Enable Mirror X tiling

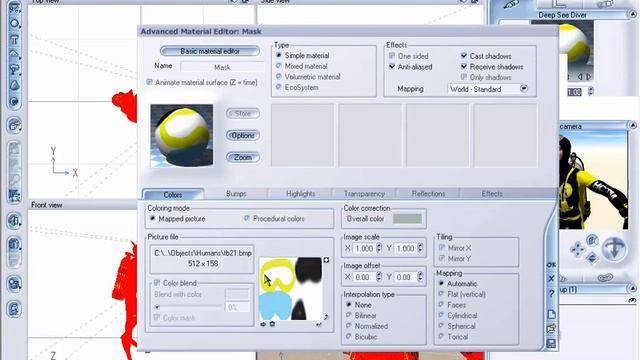pyautogui.click(x=442, y=247)
